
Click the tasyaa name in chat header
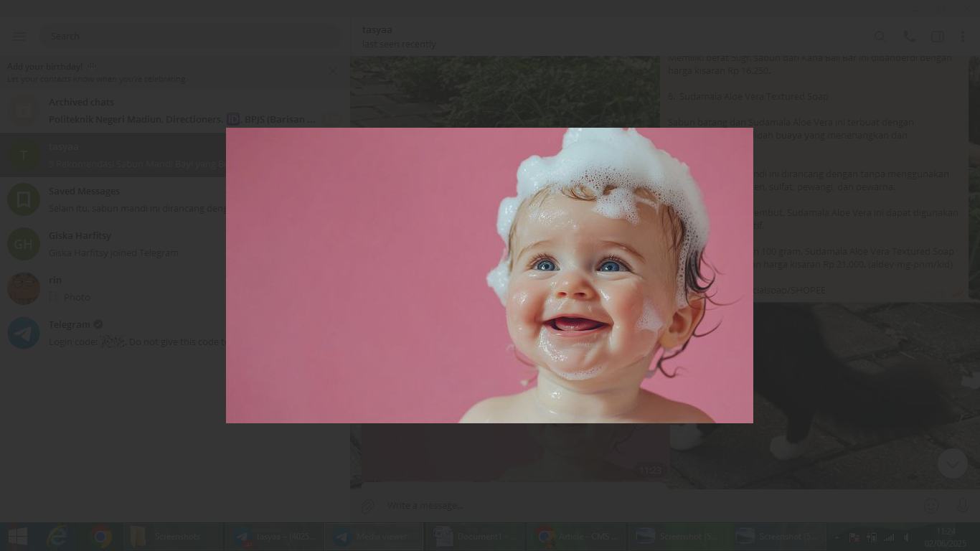click(x=377, y=30)
